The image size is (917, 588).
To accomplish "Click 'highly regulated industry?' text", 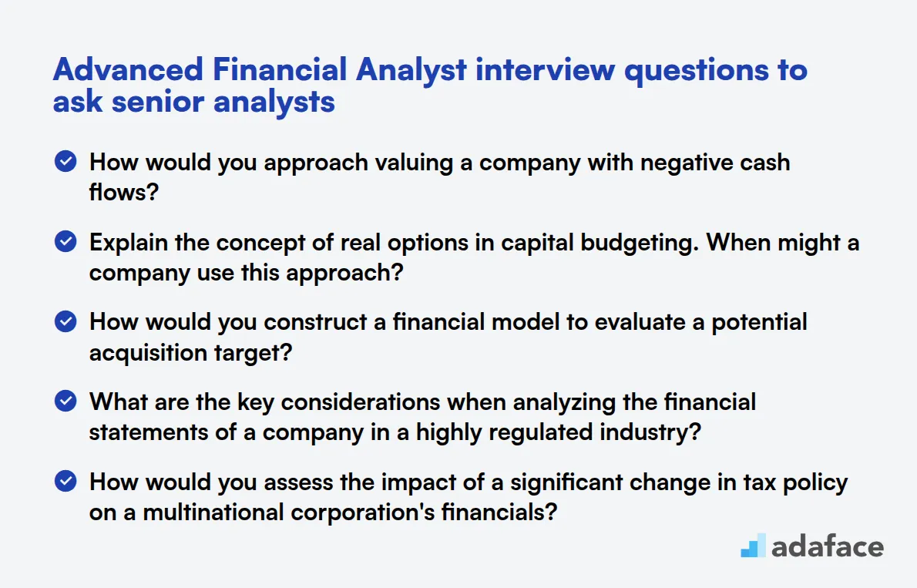I will point(558,433).
